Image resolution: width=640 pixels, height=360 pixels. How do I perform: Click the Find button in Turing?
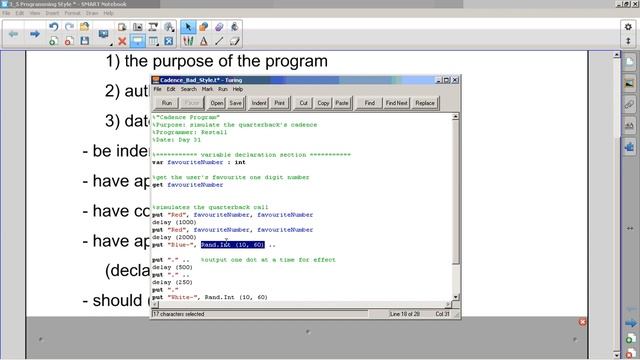point(369,103)
